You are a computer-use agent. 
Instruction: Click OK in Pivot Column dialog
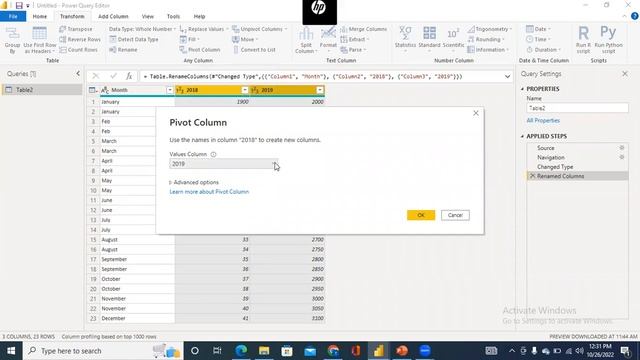(x=421, y=215)
